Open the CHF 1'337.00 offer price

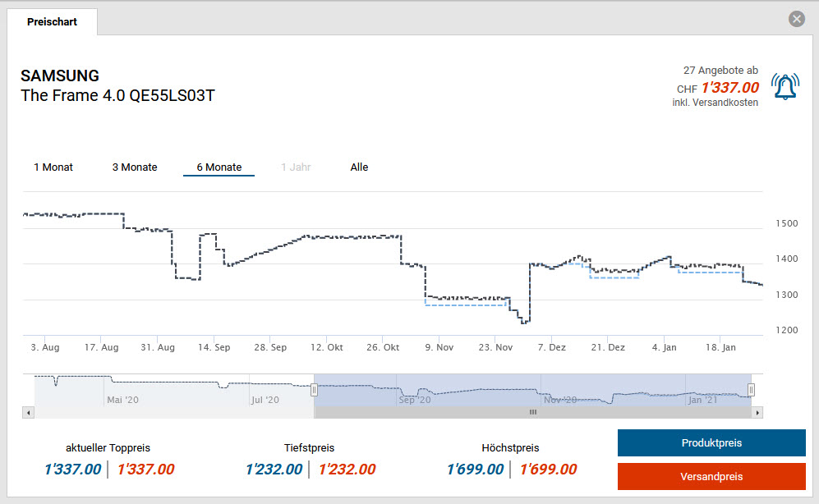tap(729, 88)
